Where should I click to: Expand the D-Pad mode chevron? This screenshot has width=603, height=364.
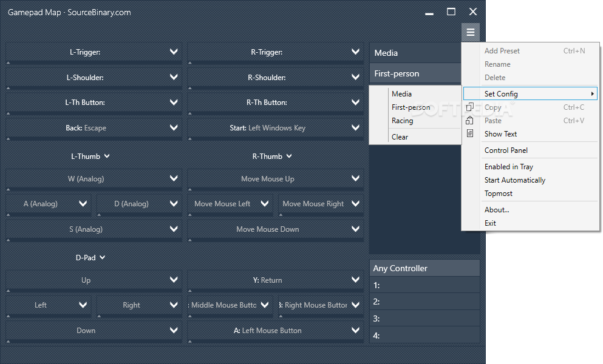(102, 257)
